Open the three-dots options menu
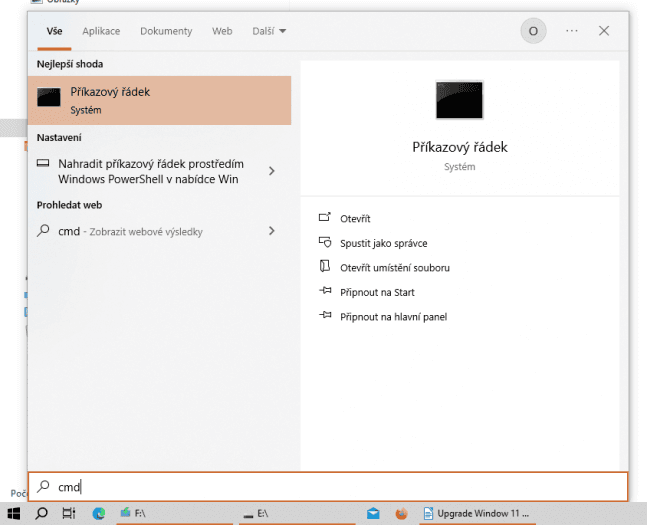Image resolution: width=647 pixels, height=525 pixels. click(571, 31)
